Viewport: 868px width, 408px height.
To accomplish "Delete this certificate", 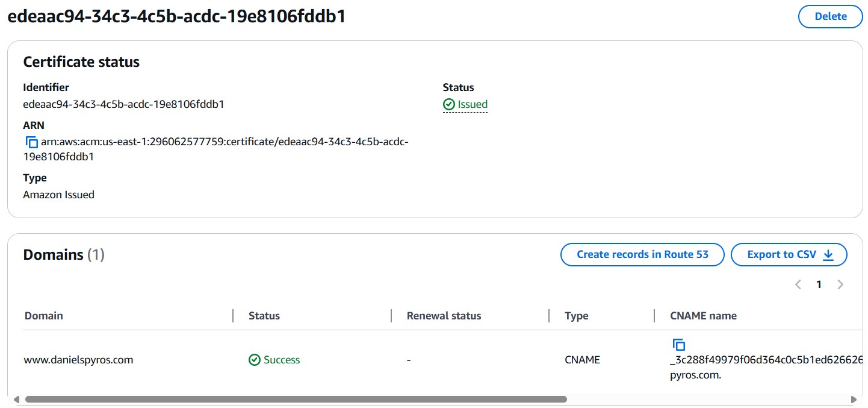I will (830, 17).
